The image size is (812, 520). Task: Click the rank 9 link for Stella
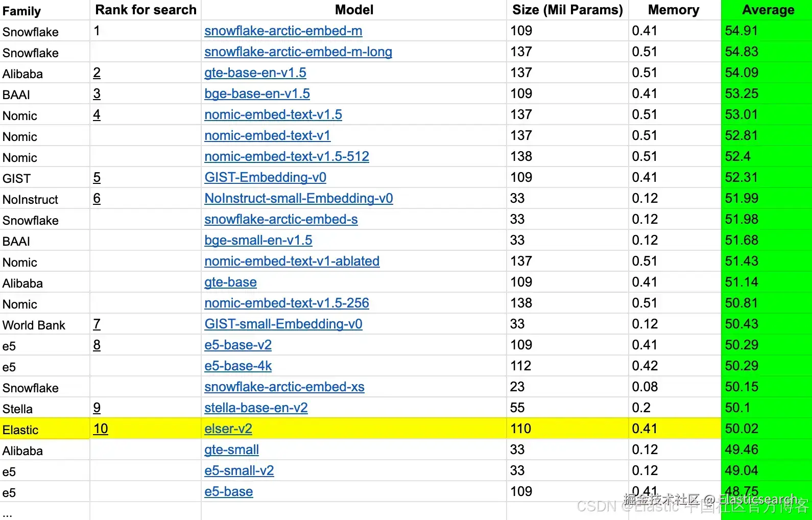[97, 408]
